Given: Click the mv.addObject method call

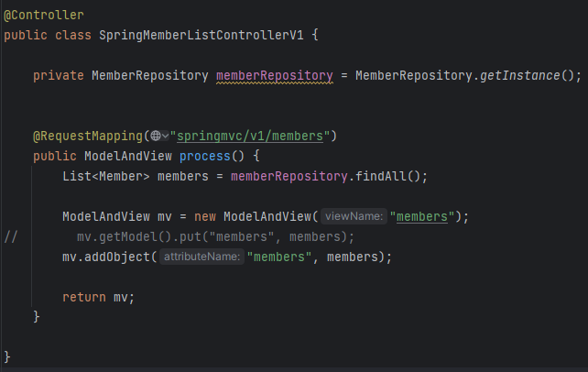Looking at the screenshot, I should point(105,257).
